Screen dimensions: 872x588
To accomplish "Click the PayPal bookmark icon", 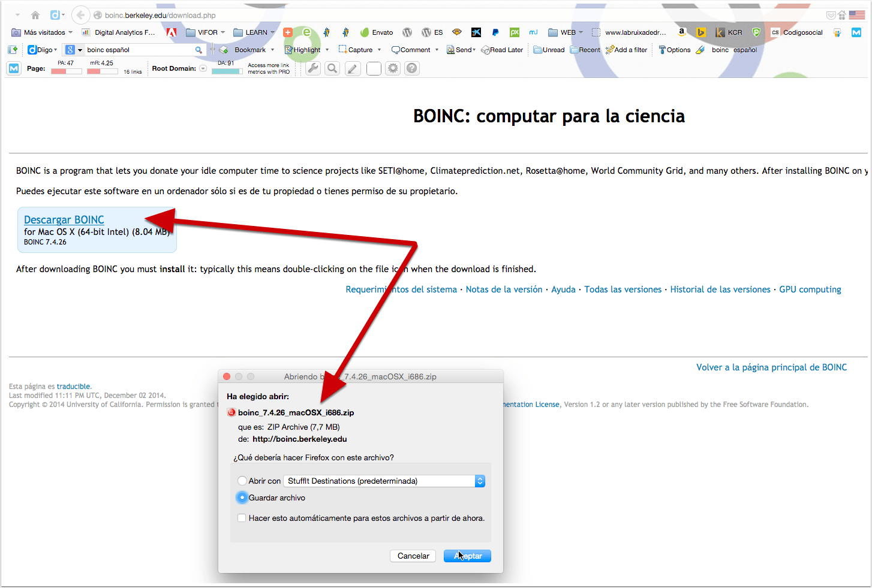I will (495, 32).
